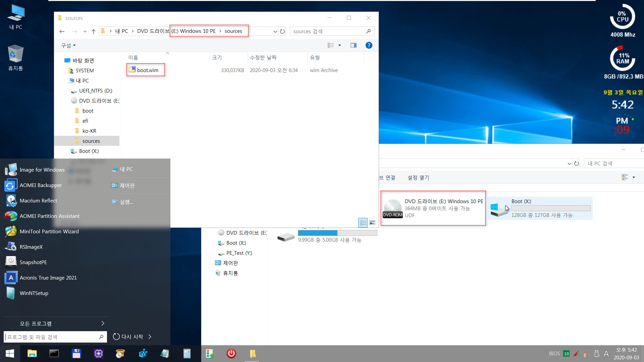
Task: Click the 9.99GB drive usage bar
Action: [x=337, y=233]
